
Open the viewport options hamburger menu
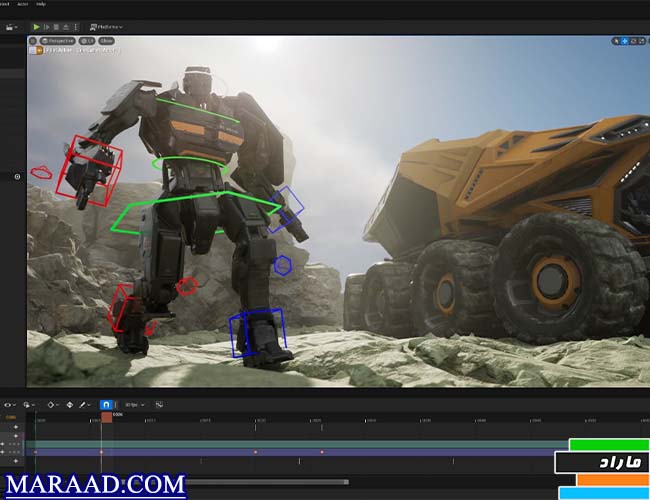coord(33,41)
